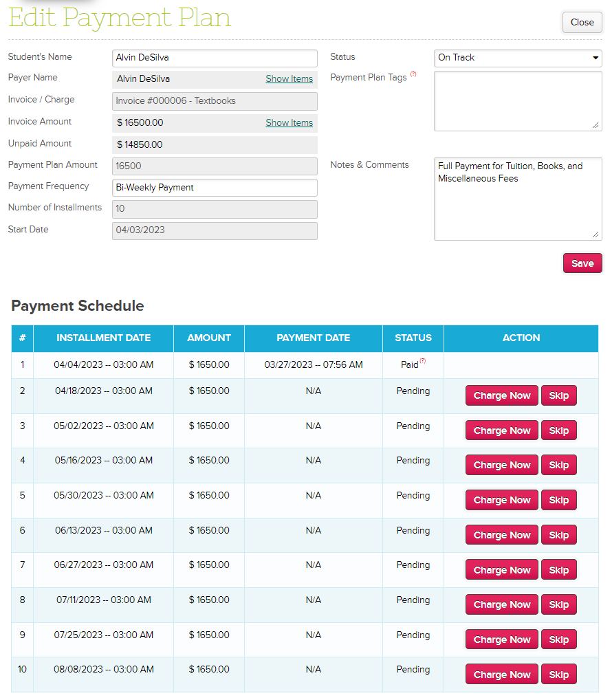
Task: Close the Edit Payment Plan dialog
Action: [582, 22]
